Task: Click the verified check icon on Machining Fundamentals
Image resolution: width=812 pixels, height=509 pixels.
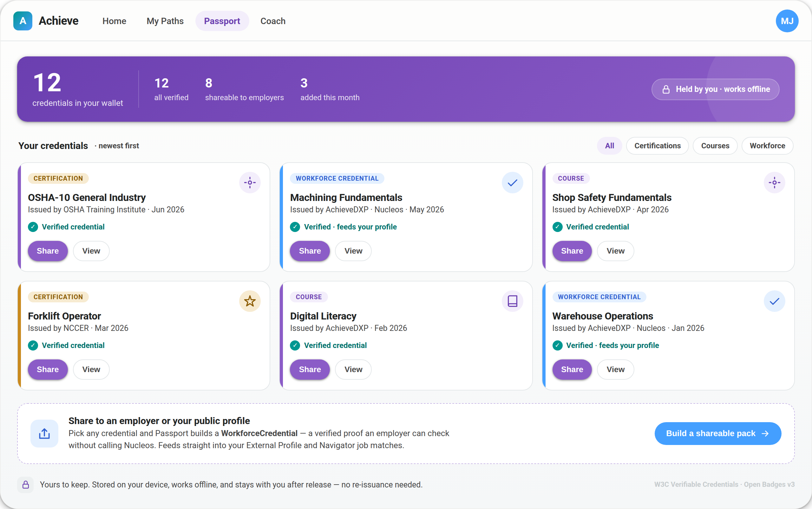Action: pos(295,227)
